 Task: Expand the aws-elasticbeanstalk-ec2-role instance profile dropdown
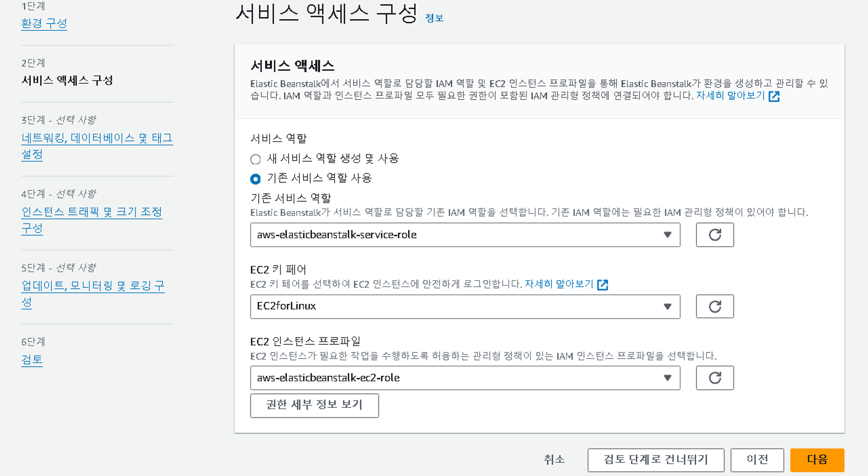pyautogui.click(x=465, y=378)
